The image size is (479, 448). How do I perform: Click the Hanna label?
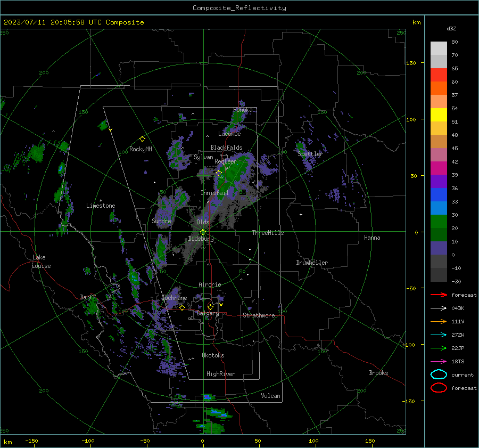point(372,238)
